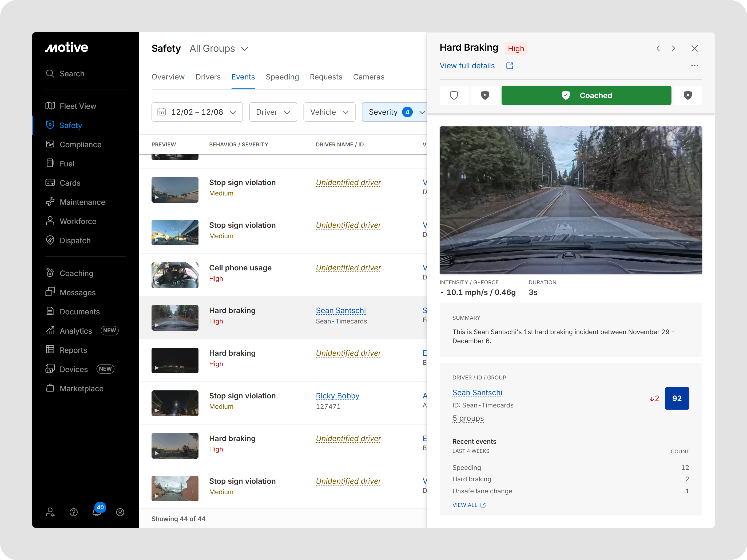
Task: Open admin user settings icon at sidebar bottom
Action: tap(50, 513)
